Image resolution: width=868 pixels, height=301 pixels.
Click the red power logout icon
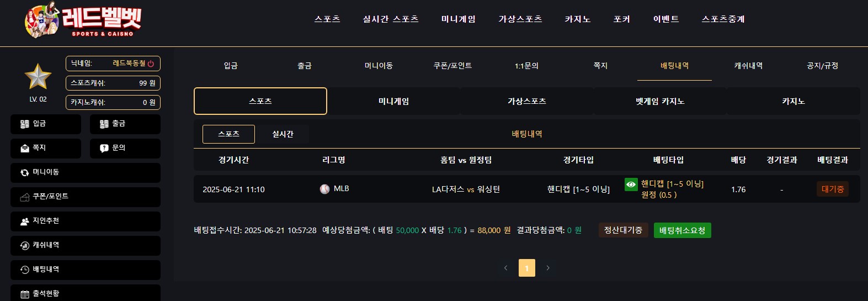click(x=151, y=64)
